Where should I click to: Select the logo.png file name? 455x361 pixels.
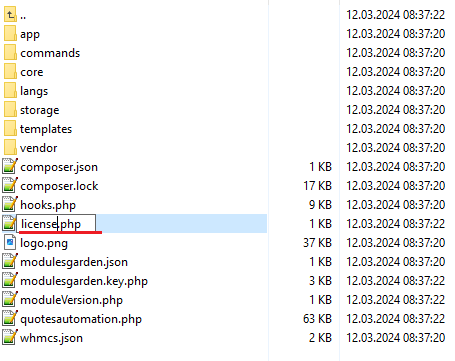click(44, 243)
